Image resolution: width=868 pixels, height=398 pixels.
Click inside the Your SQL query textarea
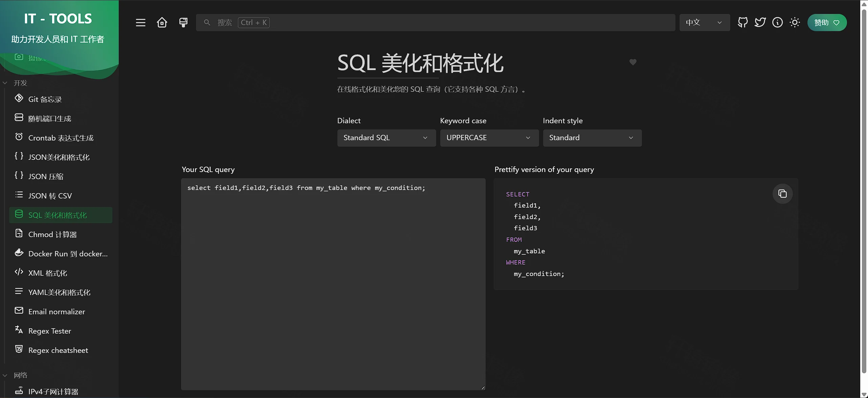pyautogui.click(x=333, y=284)
